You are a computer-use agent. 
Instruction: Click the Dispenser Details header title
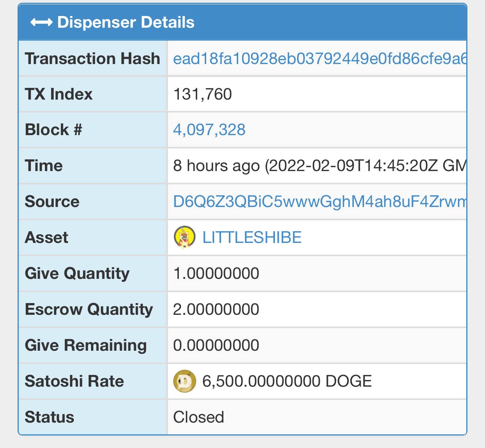coord(126,23)
